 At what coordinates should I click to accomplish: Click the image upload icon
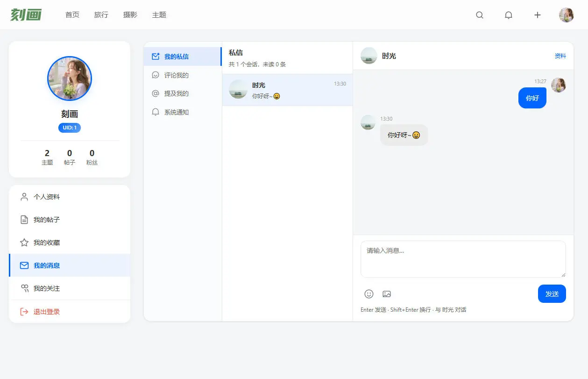(x=387, y=294)
